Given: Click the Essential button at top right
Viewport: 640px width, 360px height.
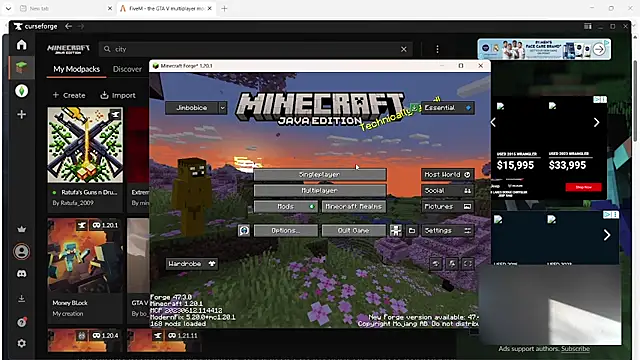Looking at the screenshot, I should pos(448,108).
